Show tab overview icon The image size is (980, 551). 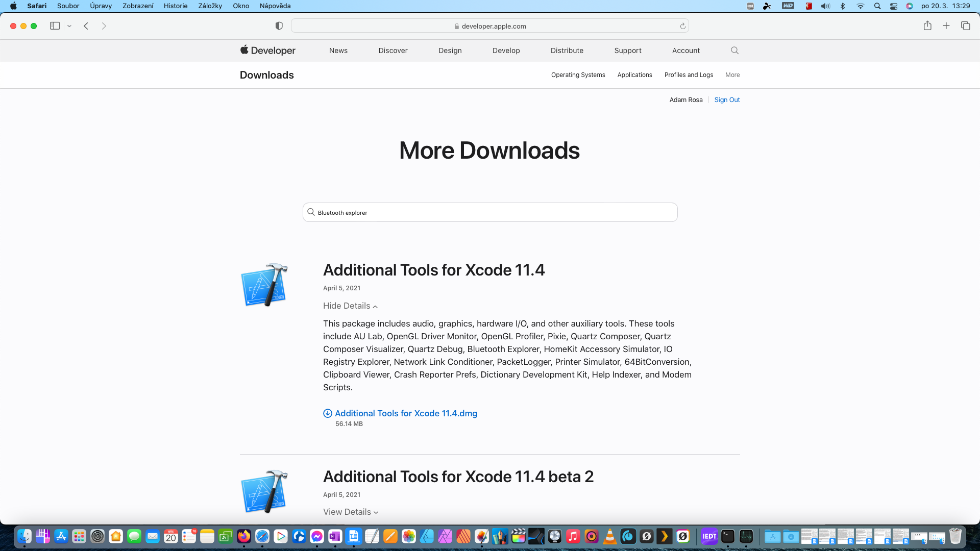[x=965, y=26]
